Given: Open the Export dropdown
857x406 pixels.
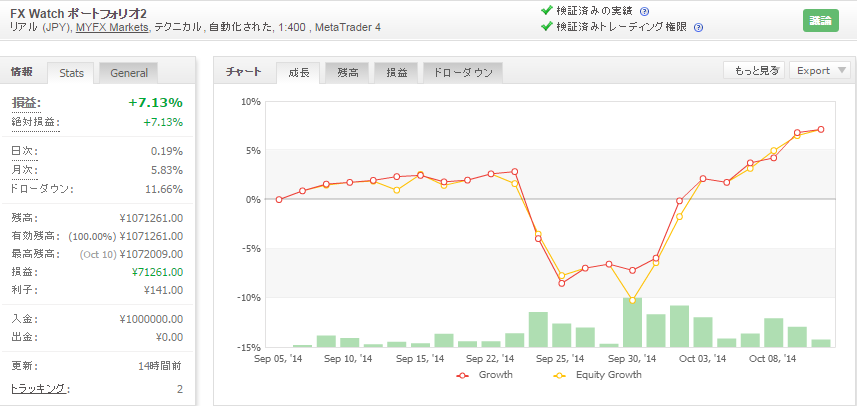Looking at the screenshot, I should click(x=820, y=71).
